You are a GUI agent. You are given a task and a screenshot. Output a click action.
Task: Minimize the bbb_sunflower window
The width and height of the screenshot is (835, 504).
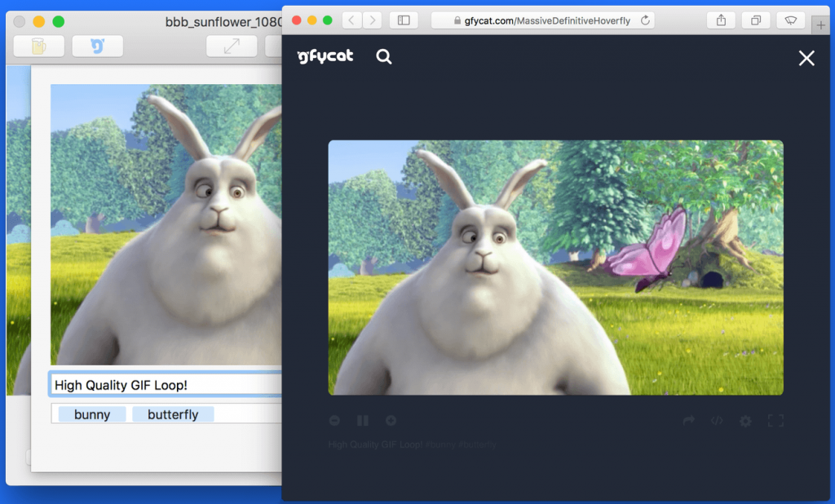coord(39,22)
